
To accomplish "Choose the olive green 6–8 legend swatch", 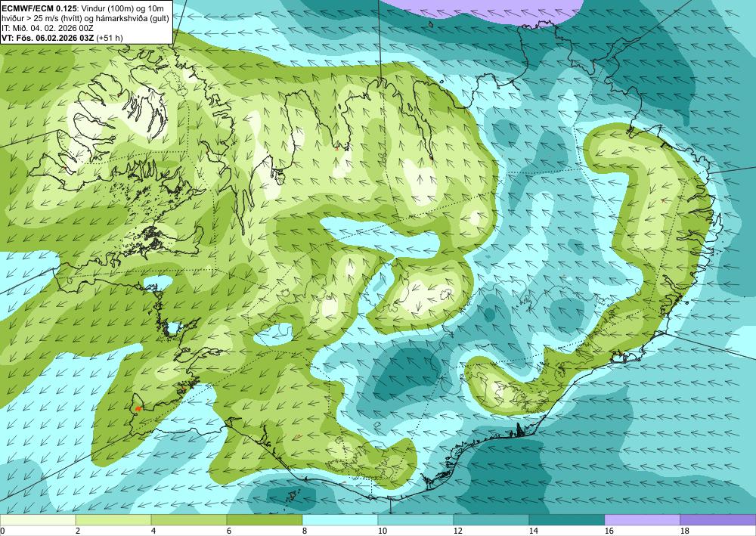I will (264, 520).
